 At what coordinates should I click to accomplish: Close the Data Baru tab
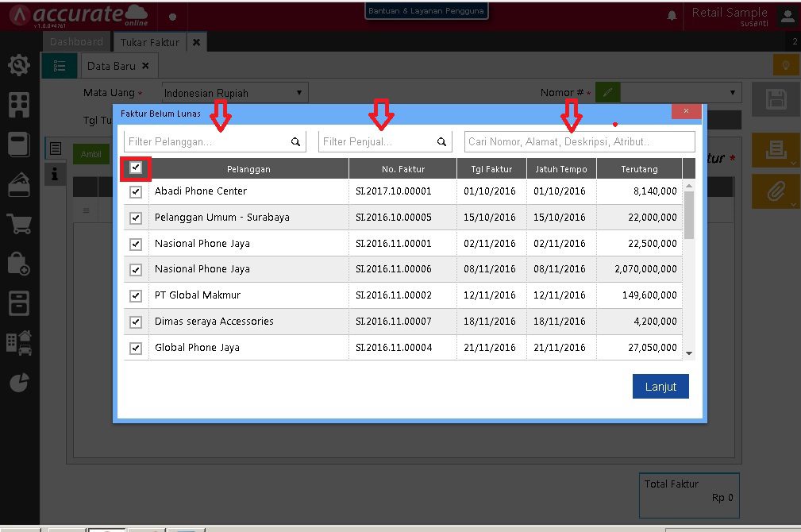[145, 65]
